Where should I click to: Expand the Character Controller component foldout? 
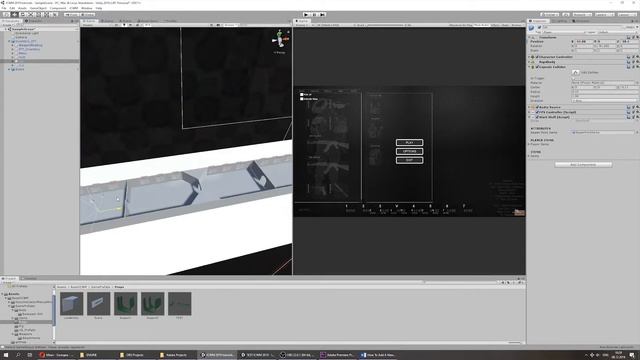point(530,57)
